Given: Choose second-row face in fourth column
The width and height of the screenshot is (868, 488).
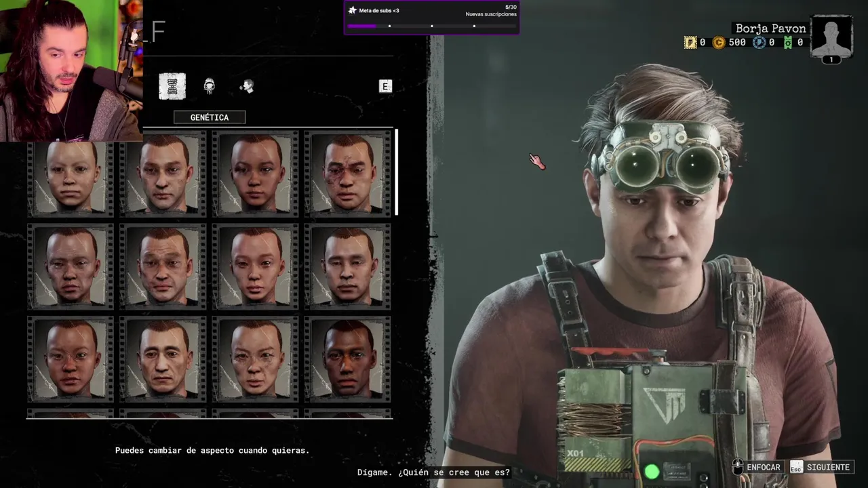Looking at the screenshot, I should tap(347, 266).
